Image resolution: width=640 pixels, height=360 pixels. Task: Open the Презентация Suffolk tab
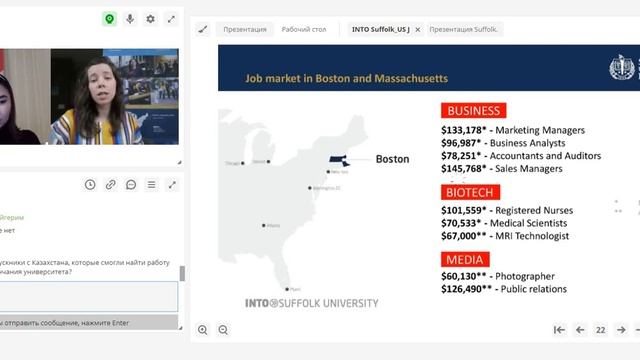coord(464,29)
